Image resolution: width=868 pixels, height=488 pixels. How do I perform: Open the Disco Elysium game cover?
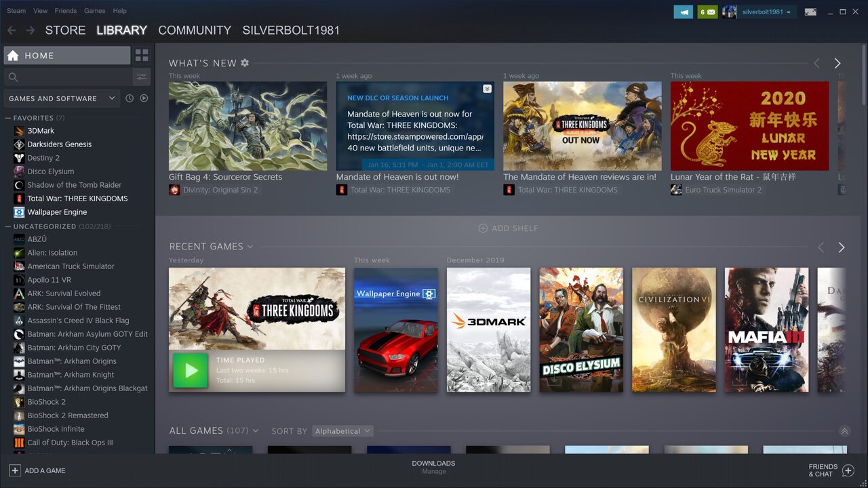[x=581, y=330]
